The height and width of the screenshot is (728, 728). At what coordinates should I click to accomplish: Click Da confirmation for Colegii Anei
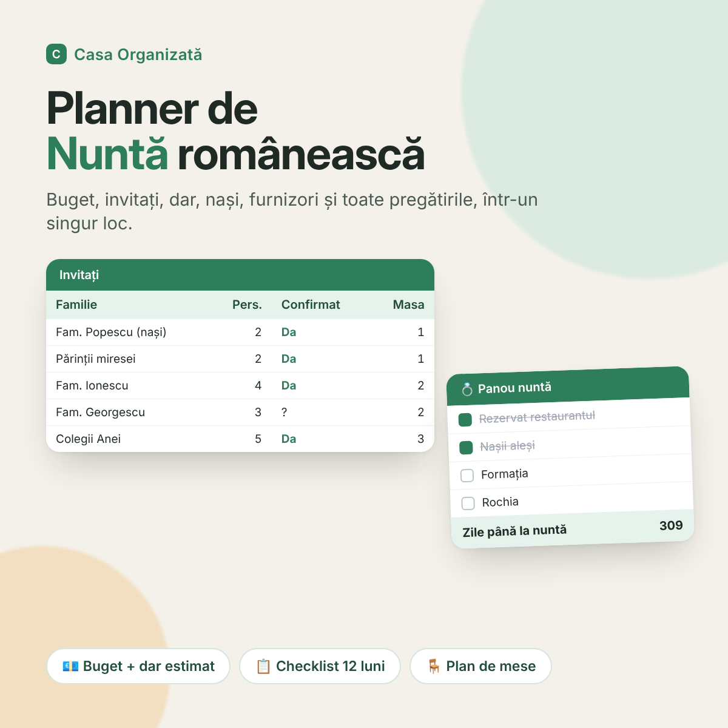click(289, 439)
